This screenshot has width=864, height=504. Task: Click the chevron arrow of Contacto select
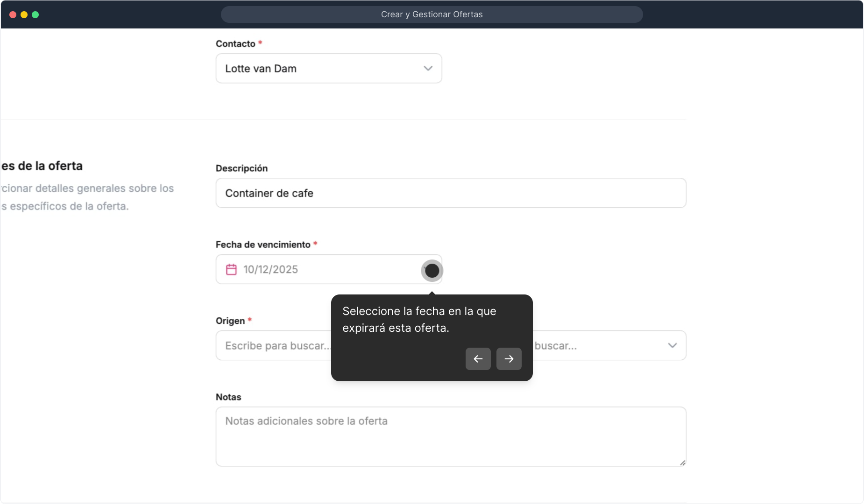click(428, 69)
